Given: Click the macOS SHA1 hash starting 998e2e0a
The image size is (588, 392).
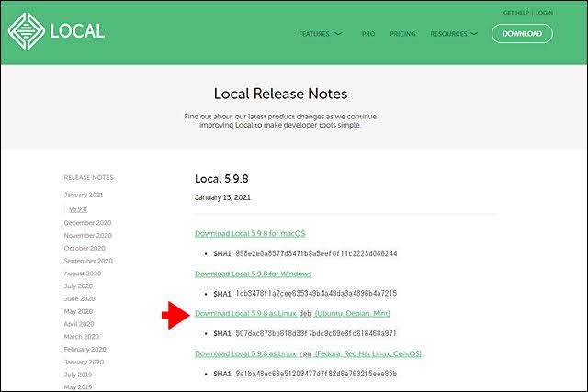Looking at the screenshot, I should (x=316, y=253).
